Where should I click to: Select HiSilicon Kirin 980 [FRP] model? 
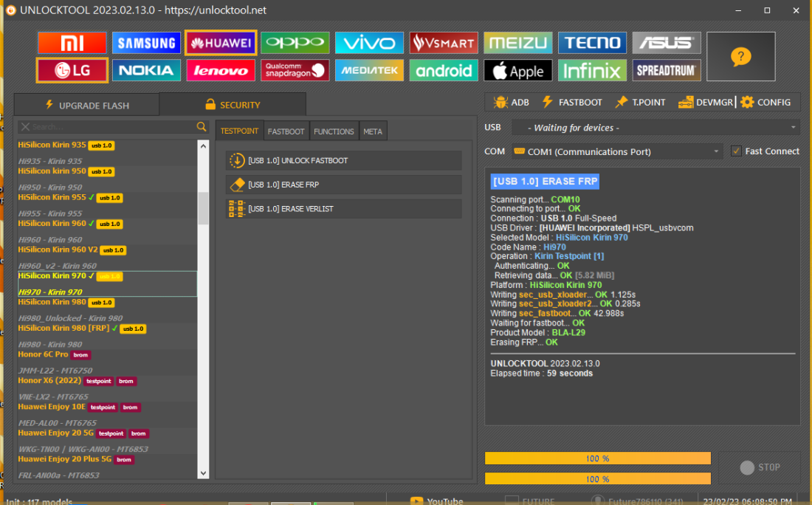[107, 336]
